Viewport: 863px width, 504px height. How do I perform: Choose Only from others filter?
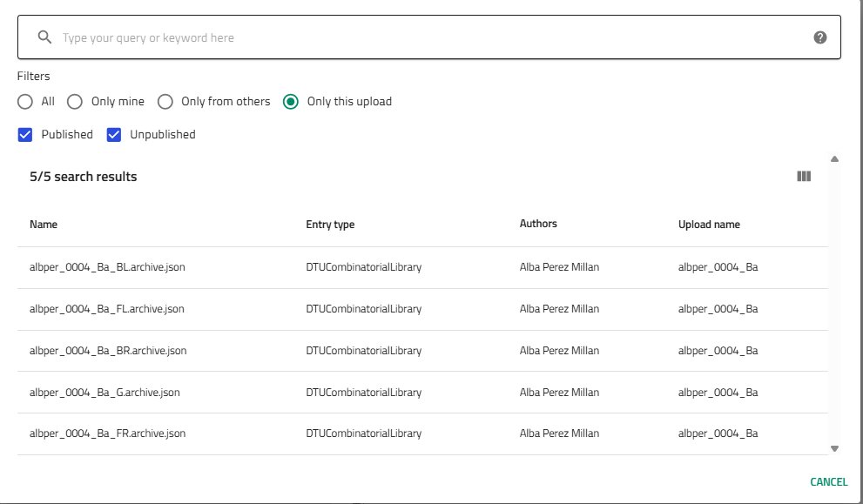(165, 102)
